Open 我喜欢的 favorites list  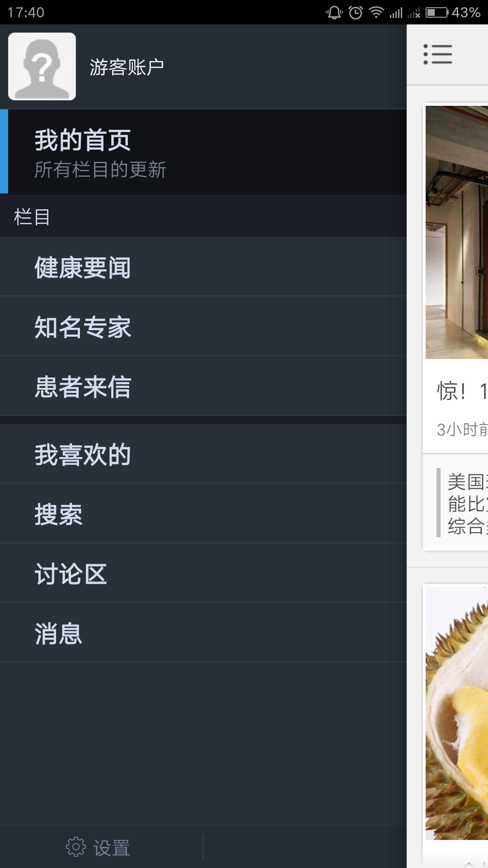point(203,454)
